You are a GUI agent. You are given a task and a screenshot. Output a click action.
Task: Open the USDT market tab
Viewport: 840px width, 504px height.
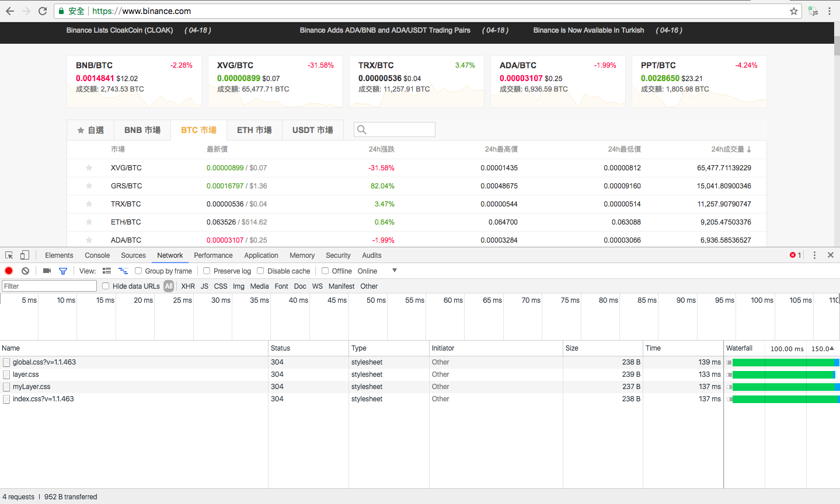[312, 130]
